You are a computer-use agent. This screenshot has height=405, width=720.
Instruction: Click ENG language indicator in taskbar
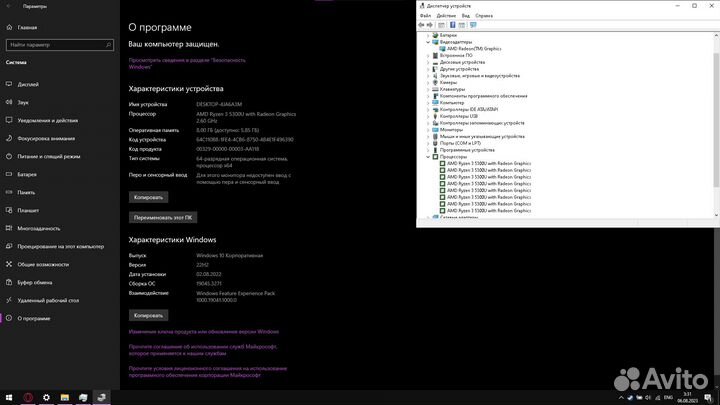669,398
